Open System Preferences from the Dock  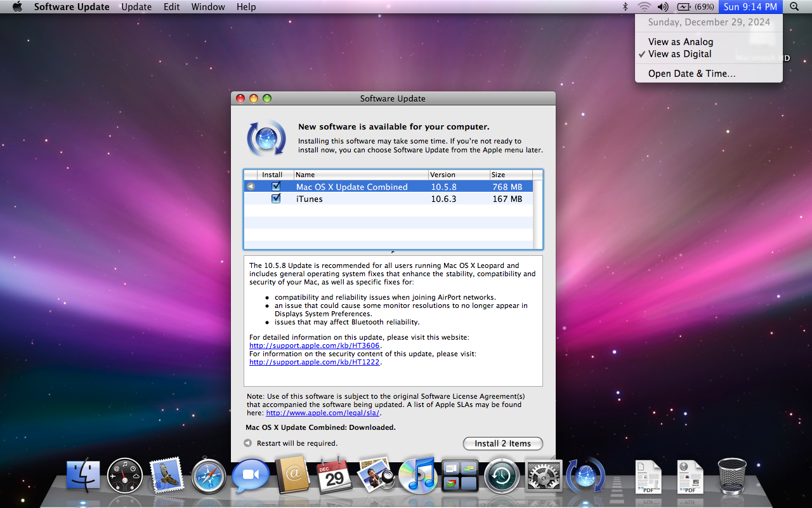544,476
